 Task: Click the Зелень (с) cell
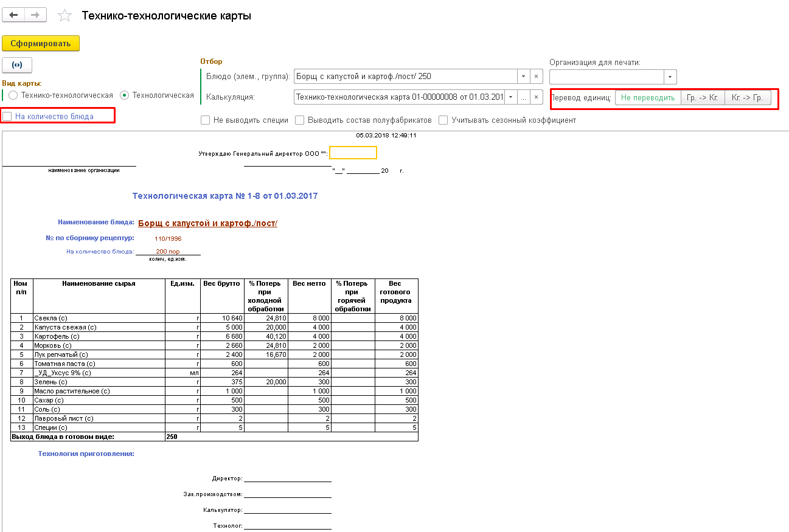99,382
